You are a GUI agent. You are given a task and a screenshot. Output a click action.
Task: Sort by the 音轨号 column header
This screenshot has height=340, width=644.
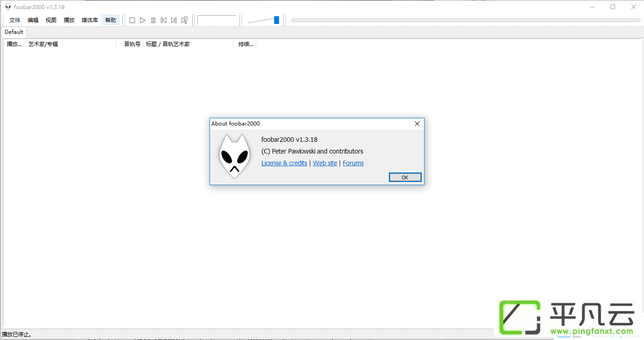pos(130,44)
